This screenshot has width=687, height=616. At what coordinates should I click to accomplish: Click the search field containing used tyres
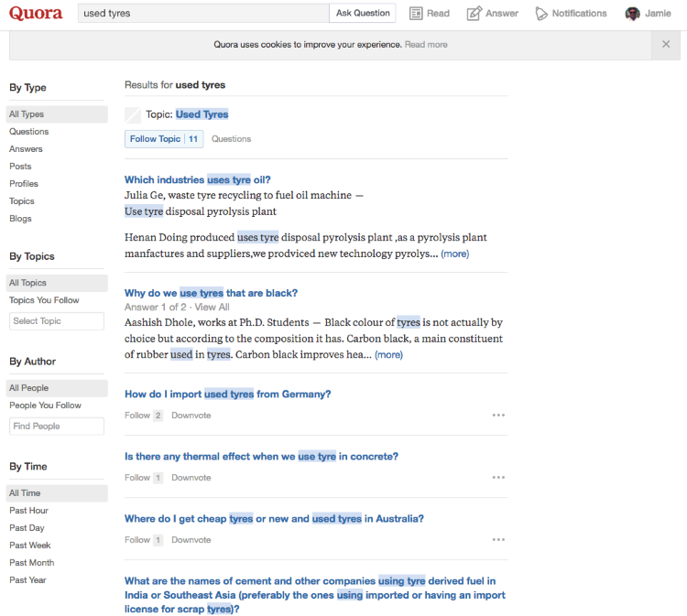(x=203, y=13)
